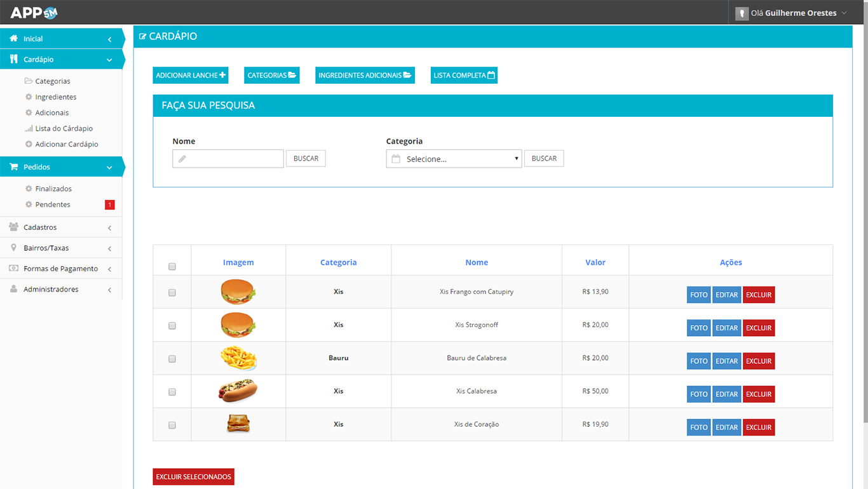Click the shopping cart icon beside Pedidos
Image resolution: width=868 pixels, height=489 pixels.
[13, 167]
